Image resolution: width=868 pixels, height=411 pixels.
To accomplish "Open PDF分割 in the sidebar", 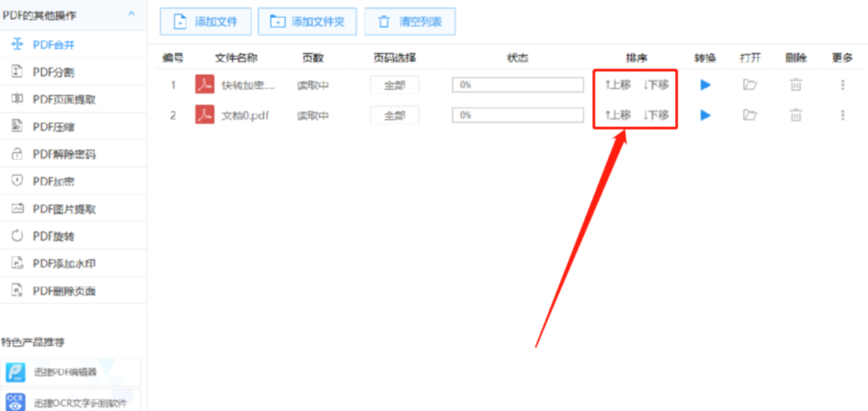I will (x=73, y=72).
